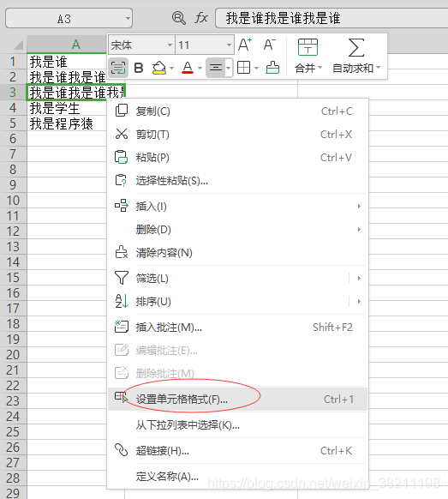Select cell A1 containing 我是谁

tap(67, 61)
